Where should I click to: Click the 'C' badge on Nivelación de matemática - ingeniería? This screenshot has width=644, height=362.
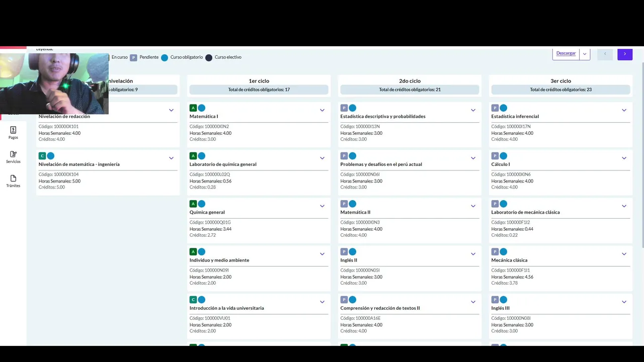42,156
